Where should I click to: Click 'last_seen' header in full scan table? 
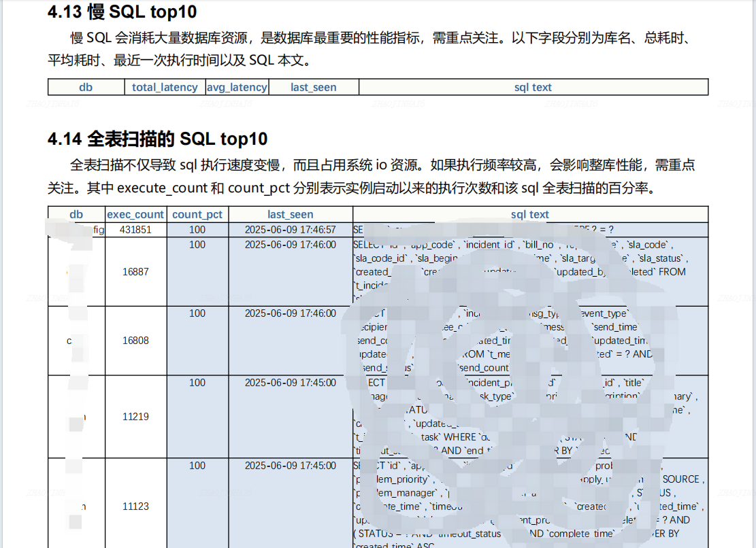click(291, 214)
